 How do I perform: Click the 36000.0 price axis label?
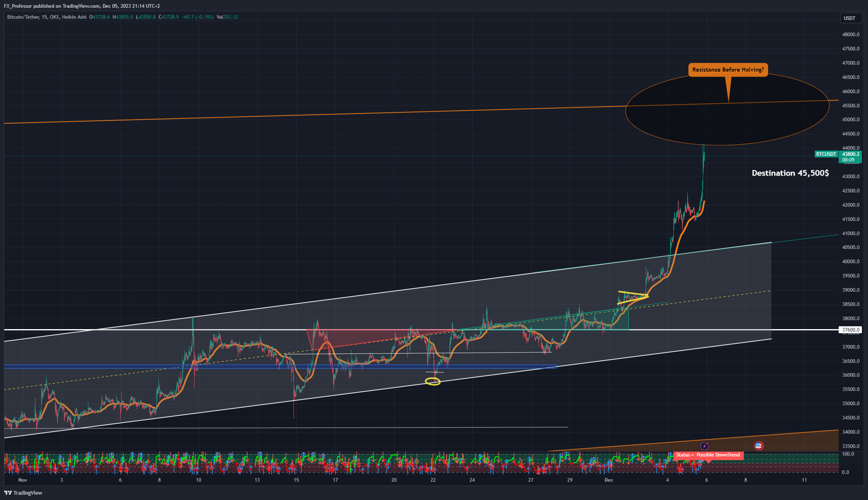coord(850,375)
